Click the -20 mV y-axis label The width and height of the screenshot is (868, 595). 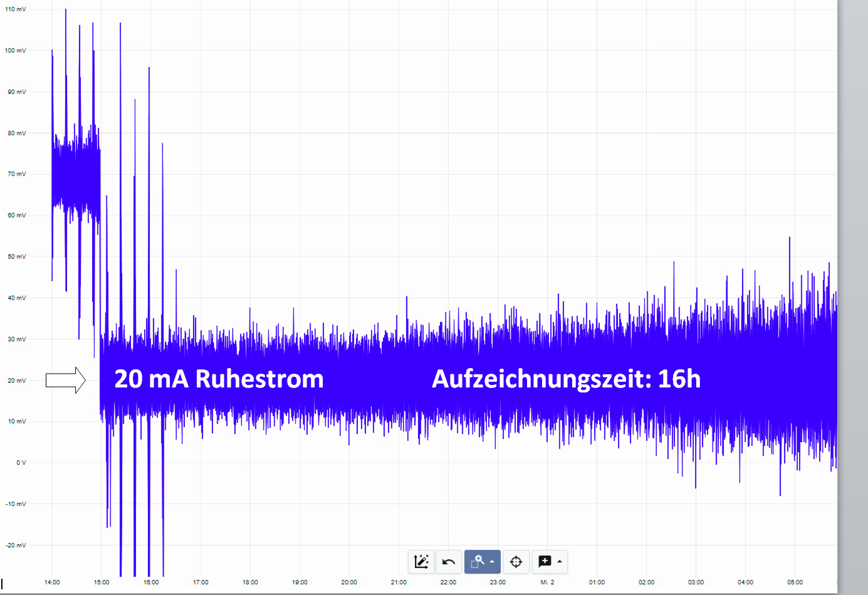16,545
